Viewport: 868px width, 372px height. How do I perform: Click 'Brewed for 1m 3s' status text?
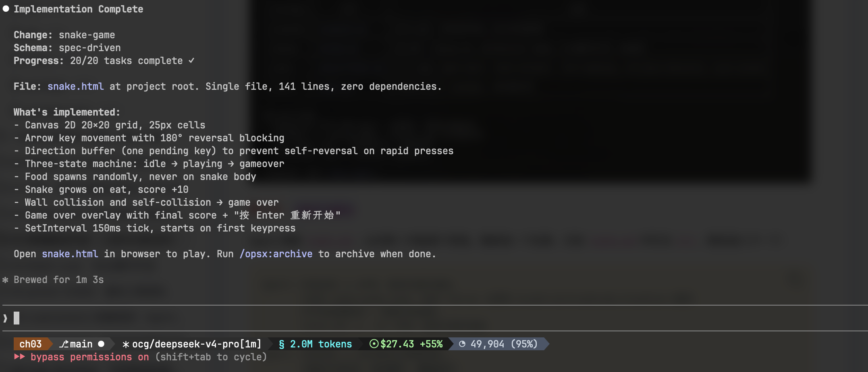click(59, 280)
